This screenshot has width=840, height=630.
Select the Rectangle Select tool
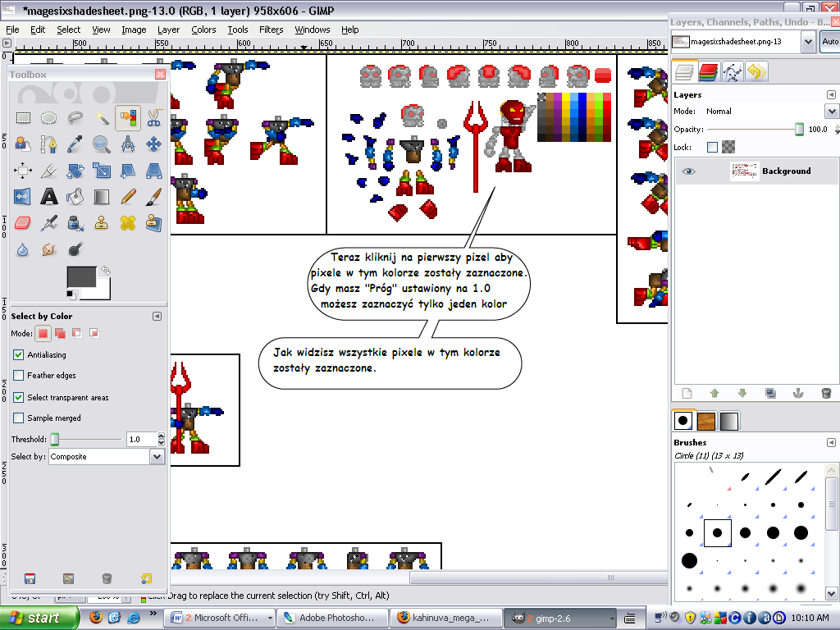22,117
